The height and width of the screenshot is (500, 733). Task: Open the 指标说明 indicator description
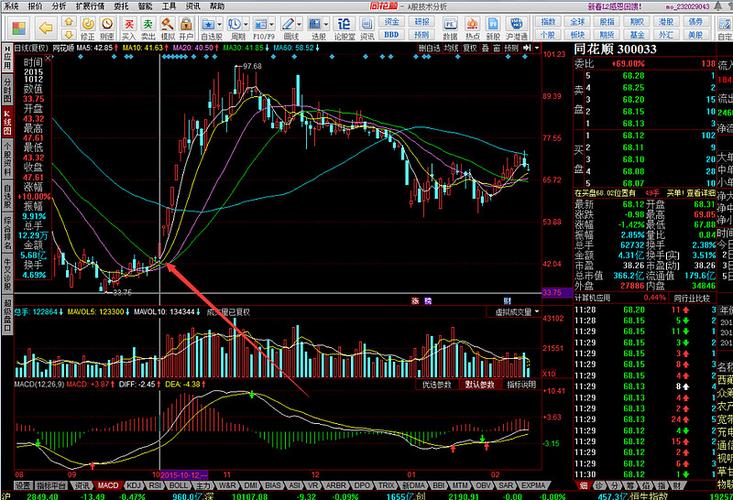click(x=522, y=385)
